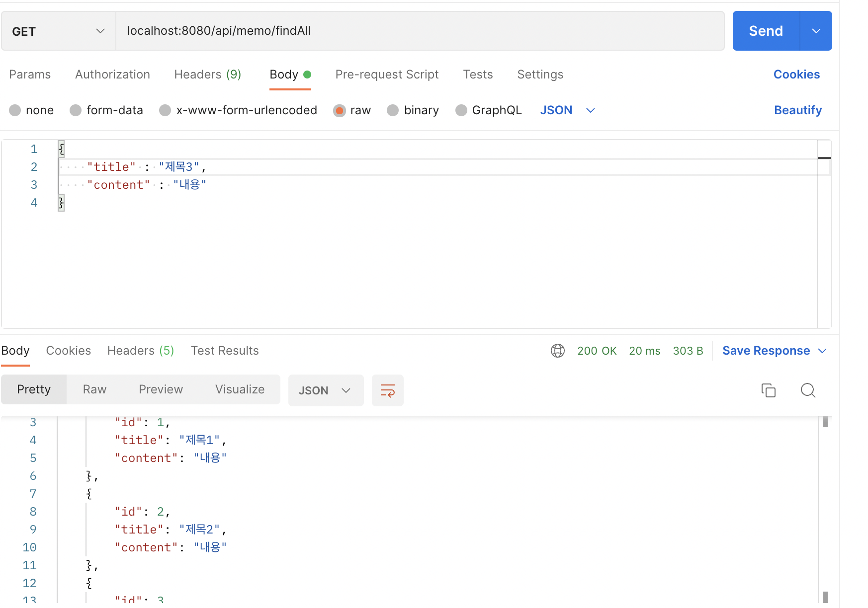Open the Authorization tab

(112, 75)
